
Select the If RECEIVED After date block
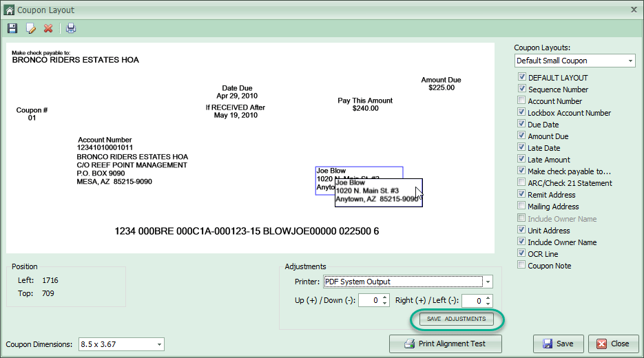tap(236, 112)
